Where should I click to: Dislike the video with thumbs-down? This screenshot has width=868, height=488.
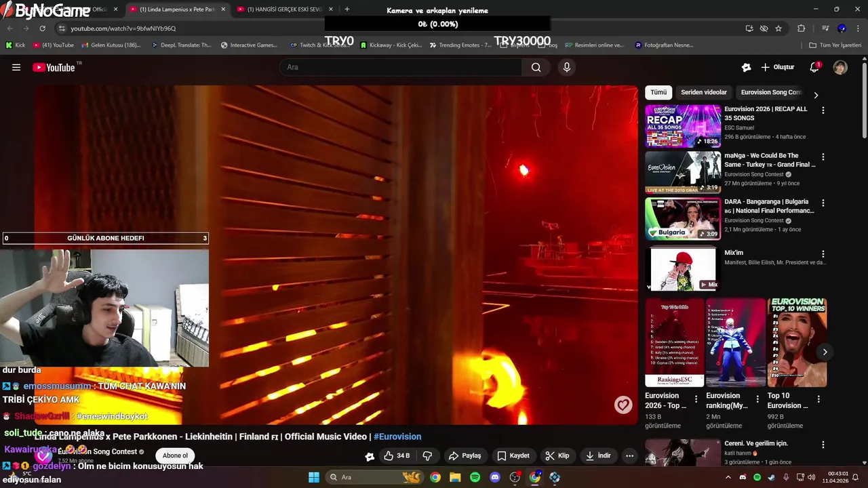pos(427,455)
